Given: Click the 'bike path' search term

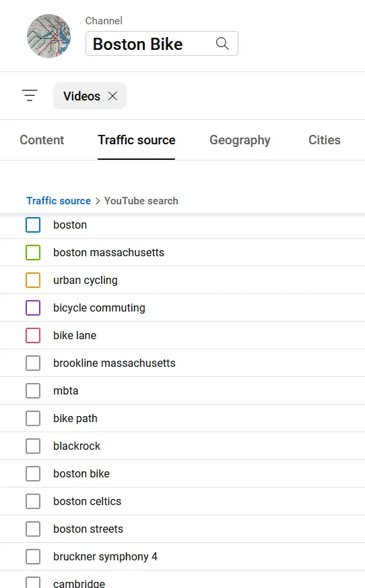Looking at the screenshot, I should click(75, 419).
